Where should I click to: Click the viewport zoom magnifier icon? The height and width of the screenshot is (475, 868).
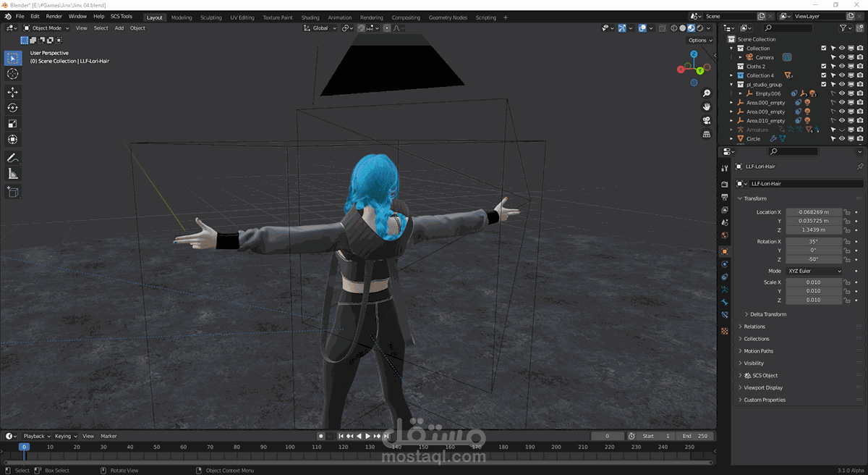tap(706, 93)
